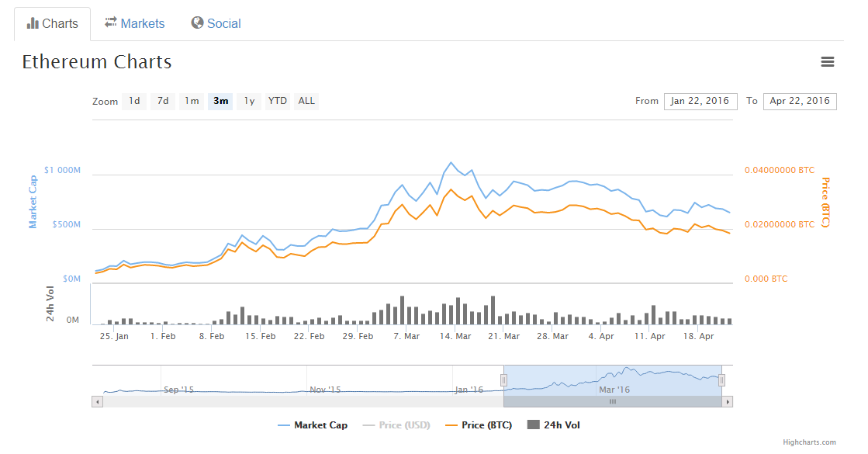Click the From date field
The width and height of the screenshot is (868, 454).
(x=700, y=101)
